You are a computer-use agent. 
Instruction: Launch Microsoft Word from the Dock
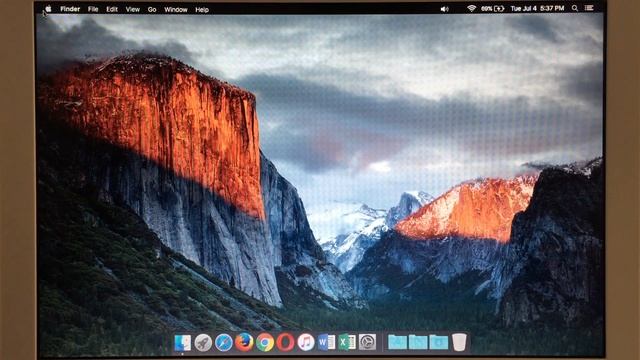326,342
